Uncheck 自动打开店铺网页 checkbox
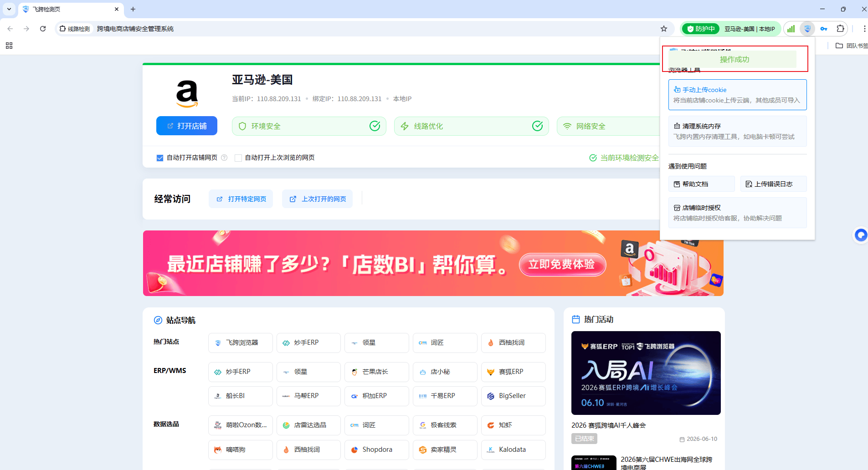 tap(160, 158)
